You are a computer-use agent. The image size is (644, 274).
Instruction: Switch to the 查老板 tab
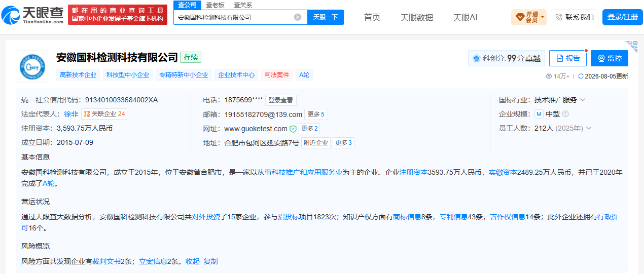click(215, 5)
